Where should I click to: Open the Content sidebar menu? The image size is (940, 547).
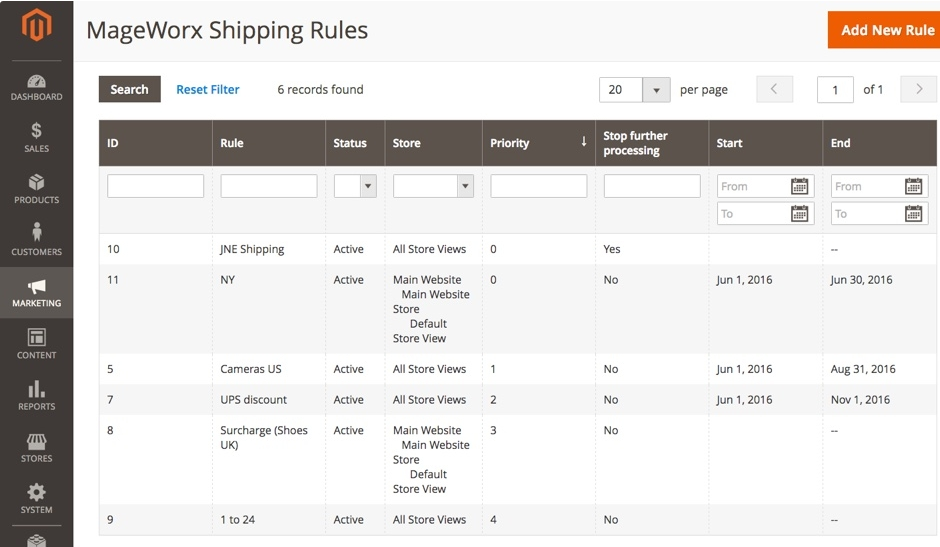click(x=37, y=344)
